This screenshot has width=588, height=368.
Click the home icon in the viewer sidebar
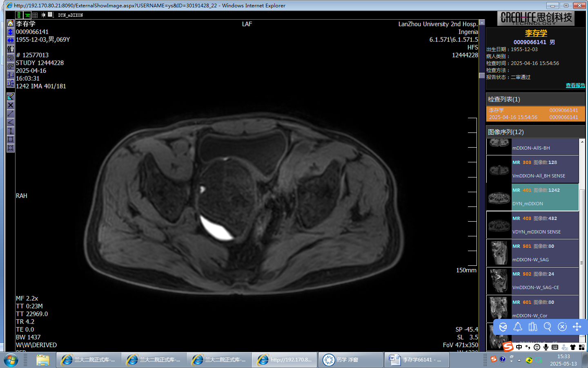coord(11,23)
